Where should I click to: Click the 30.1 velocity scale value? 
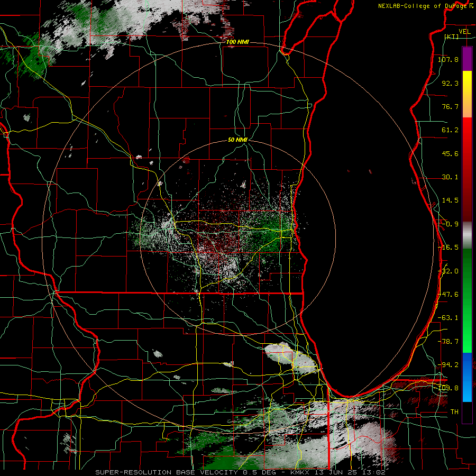[450, 177]
